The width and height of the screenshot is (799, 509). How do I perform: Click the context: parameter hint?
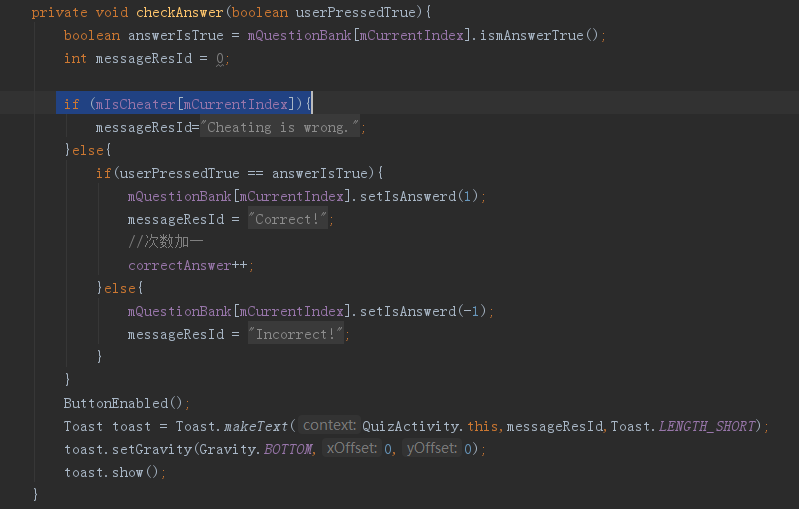click(329, 425)
